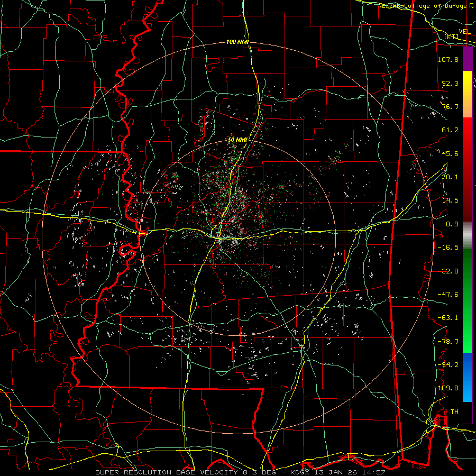
Task: Click the -63.1 velocity scale value
Action: point(448,318)
